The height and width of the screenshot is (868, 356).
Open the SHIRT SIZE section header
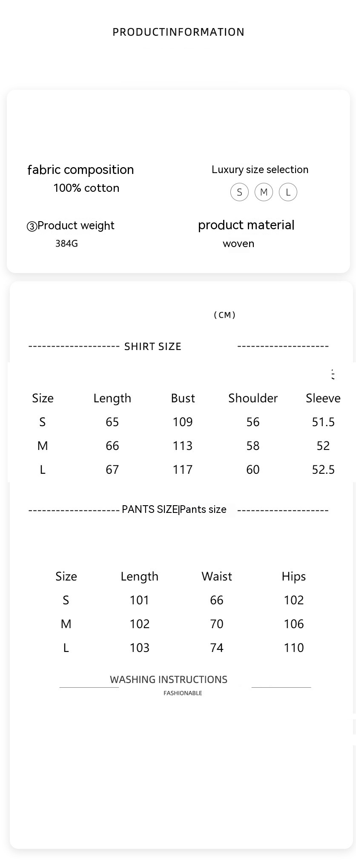click(x=152, y=347)
